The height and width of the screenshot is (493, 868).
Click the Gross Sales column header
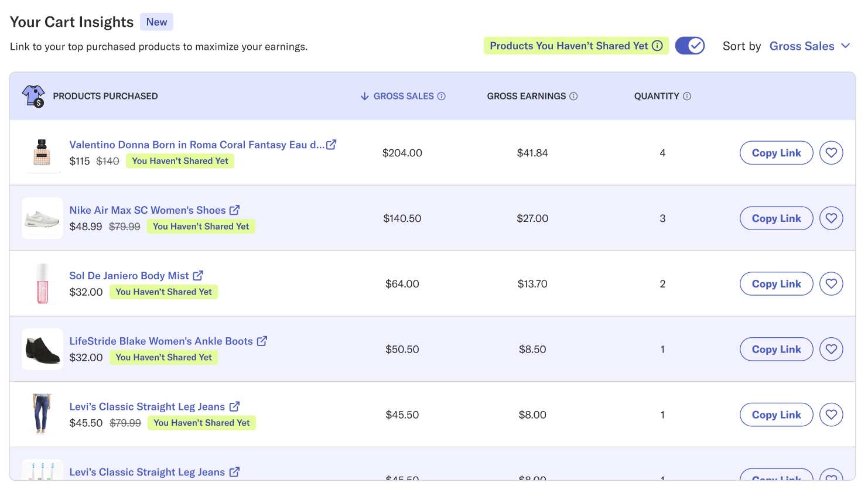point(403,96)
